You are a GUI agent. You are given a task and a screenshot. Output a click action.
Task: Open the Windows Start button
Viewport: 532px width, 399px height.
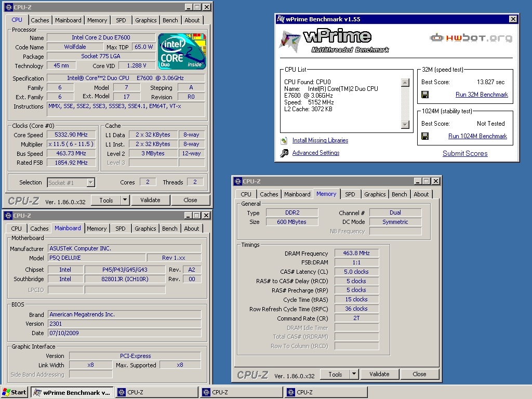(14, 392)
